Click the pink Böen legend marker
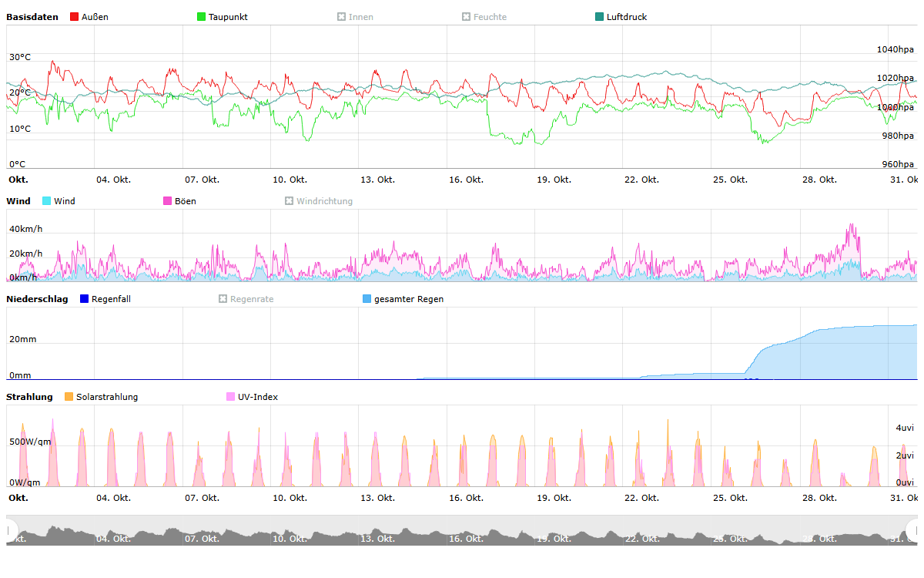This screenshot has width=924, height=578. coord(168,201)
